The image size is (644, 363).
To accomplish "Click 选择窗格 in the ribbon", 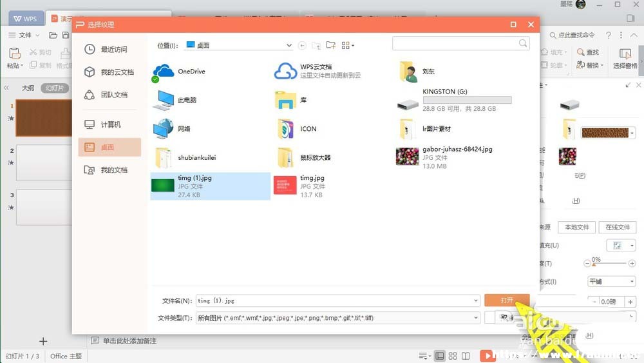I will (625, 58).
